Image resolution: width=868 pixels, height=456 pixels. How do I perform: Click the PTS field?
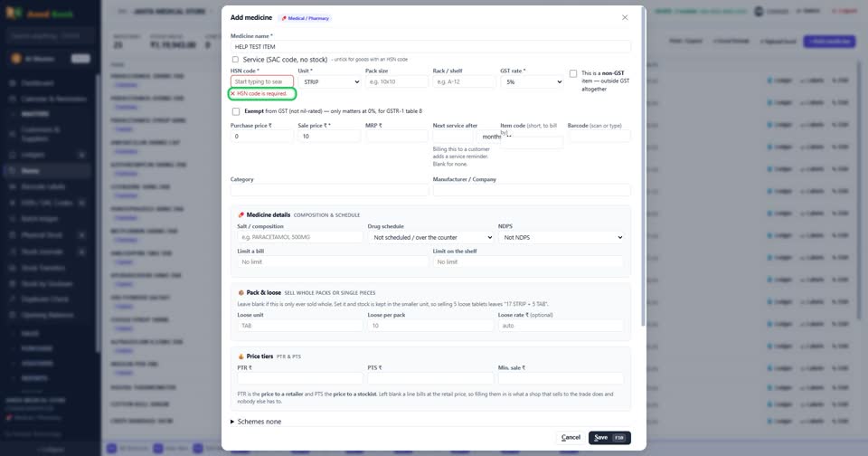tap(430, 378)
